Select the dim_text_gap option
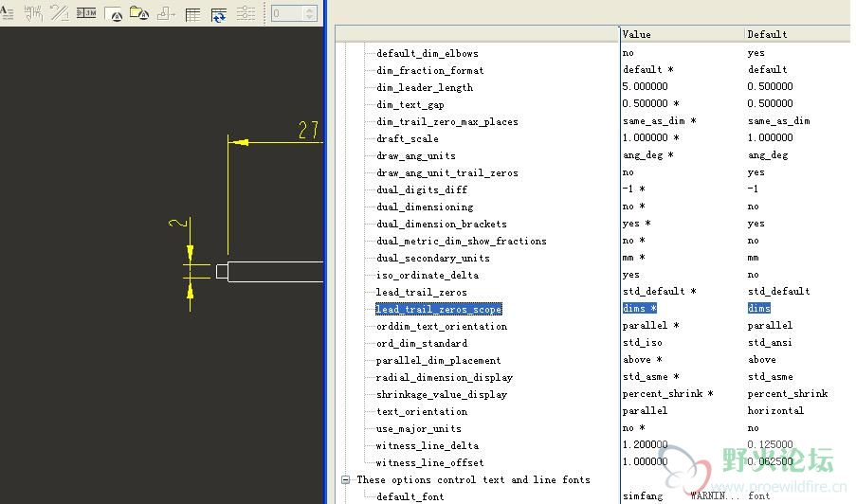Viewport: 856px width, 504px height. click(x=410, y=104)
